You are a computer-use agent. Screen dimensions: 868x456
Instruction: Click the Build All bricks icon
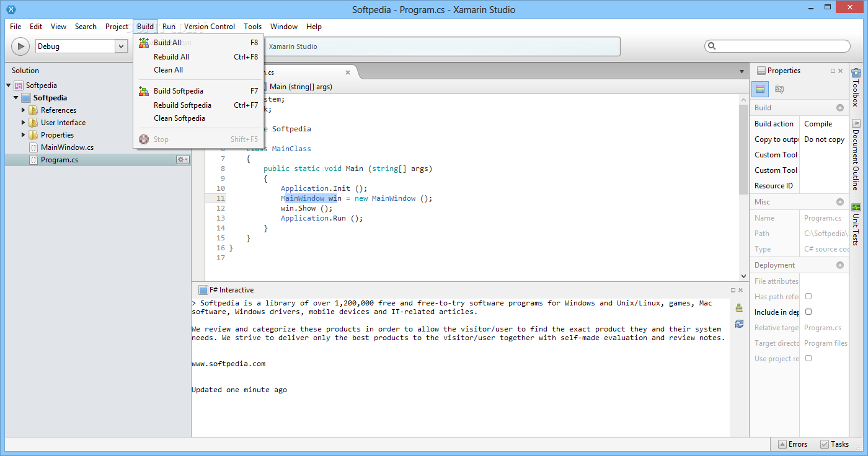(144, 43)
